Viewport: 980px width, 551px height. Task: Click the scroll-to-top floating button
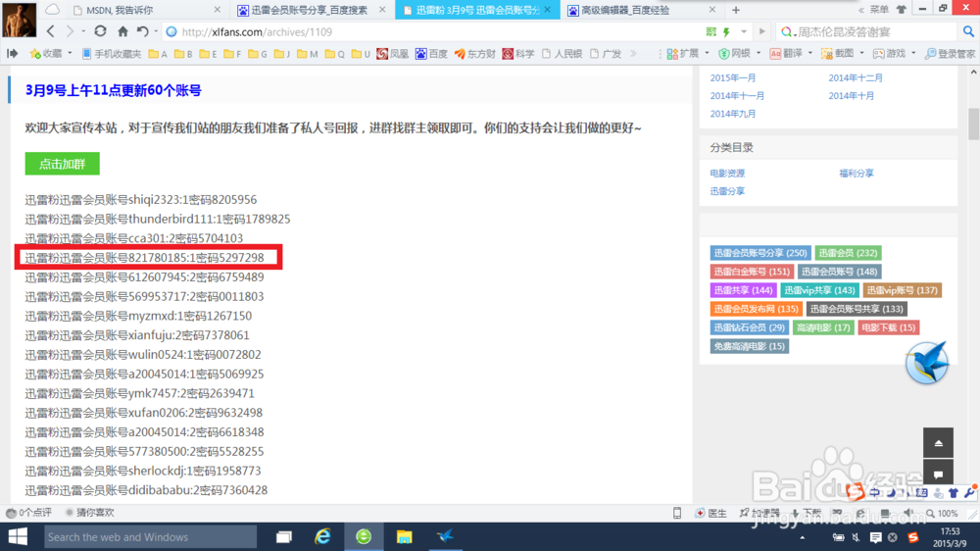pos(938,443)
